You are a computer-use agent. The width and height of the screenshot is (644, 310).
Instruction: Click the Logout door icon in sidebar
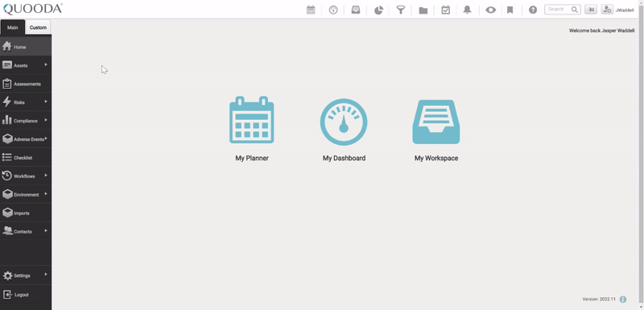click(7, 295)
